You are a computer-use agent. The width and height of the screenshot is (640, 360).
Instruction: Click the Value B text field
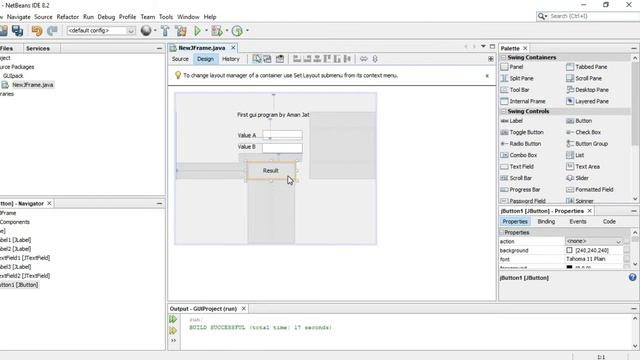(x=282, y=147)
